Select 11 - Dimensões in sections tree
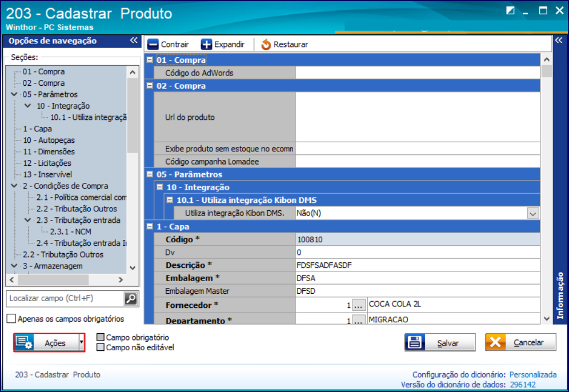569x392 pixels. point(49,152)
